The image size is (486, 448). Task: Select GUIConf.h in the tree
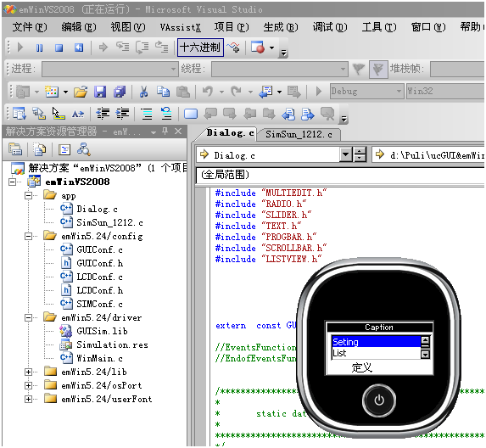point(100,263)
